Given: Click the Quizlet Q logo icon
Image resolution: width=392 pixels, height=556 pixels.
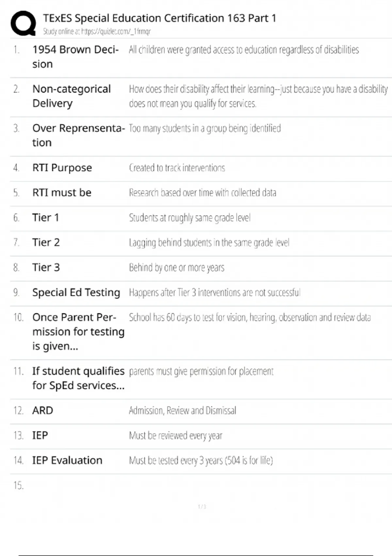Looking at the screenshot, I should (x=23, y=23).
